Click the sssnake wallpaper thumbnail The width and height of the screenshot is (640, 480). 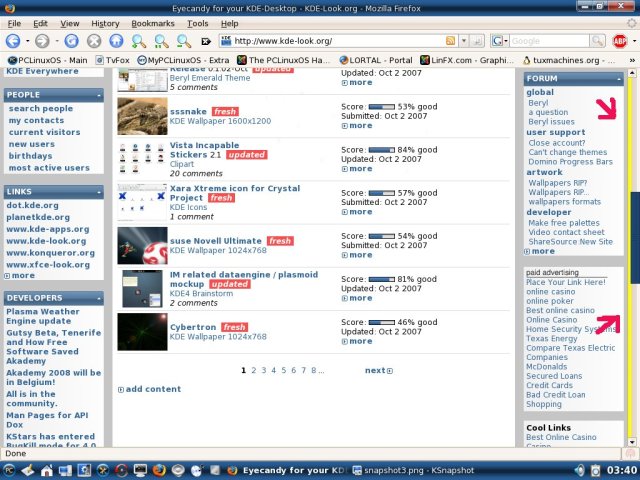tap(142, 116)
